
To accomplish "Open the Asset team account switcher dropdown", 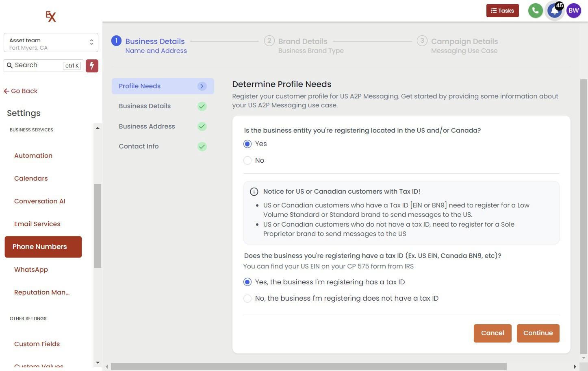I will [51, 43].
